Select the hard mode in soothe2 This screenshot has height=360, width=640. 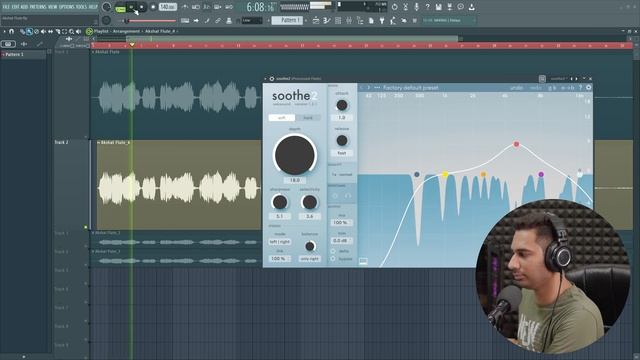click(x=308, y=118)
